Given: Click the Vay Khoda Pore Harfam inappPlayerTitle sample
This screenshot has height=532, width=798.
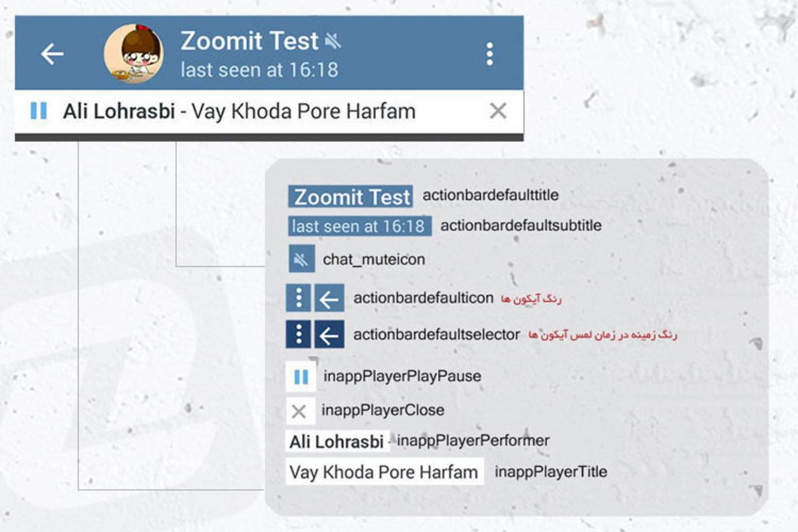Looking at the screenshot, I should tap(384, 472).
